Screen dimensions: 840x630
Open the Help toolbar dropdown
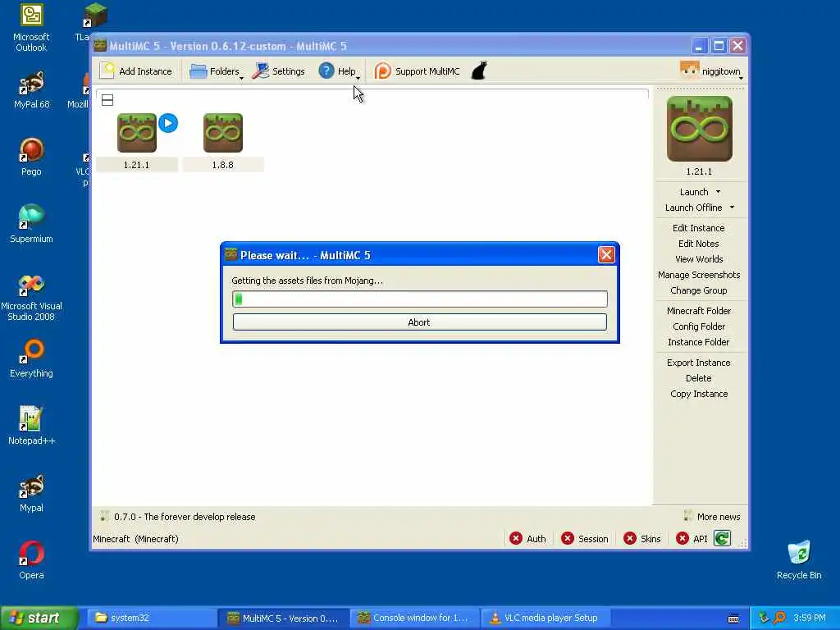coord(339,71)
